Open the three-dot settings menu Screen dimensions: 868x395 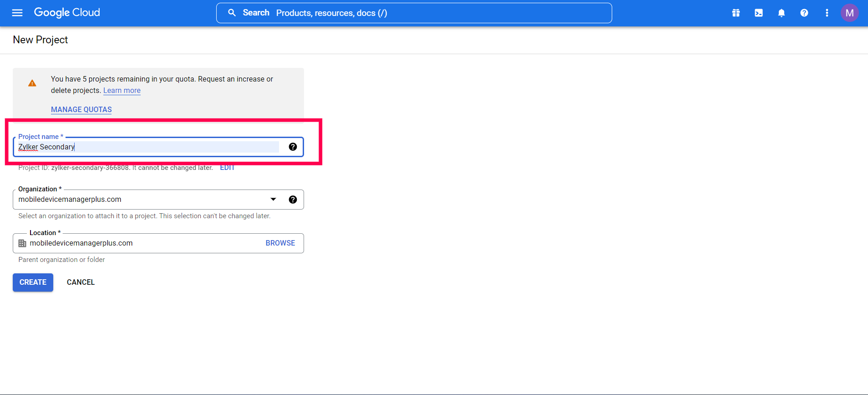click(827, 13)
